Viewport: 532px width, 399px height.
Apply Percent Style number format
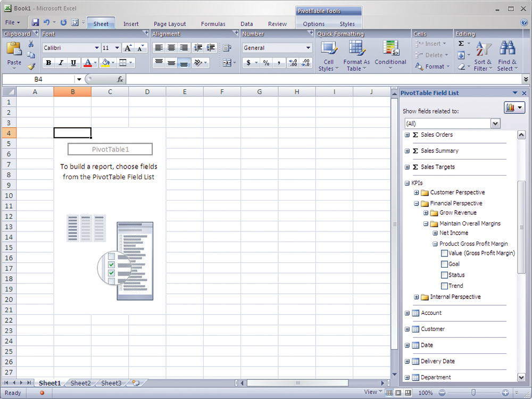pyautogui.click(x=267, y=63)
